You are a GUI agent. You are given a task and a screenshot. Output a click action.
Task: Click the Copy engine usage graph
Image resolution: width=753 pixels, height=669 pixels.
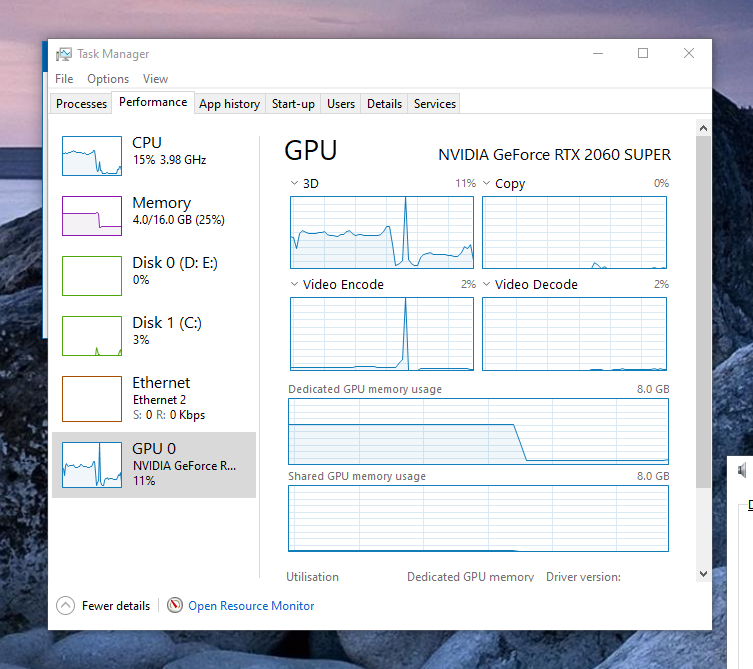574,232
